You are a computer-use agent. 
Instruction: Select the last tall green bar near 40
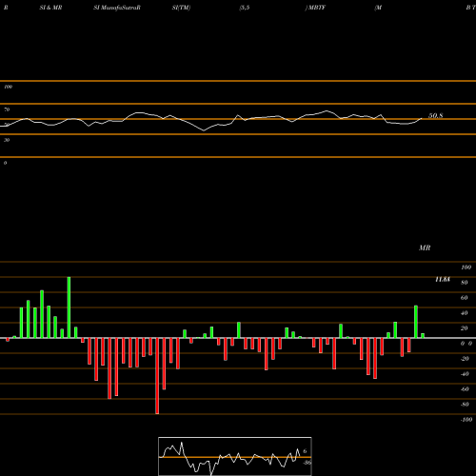coord(416,322)
